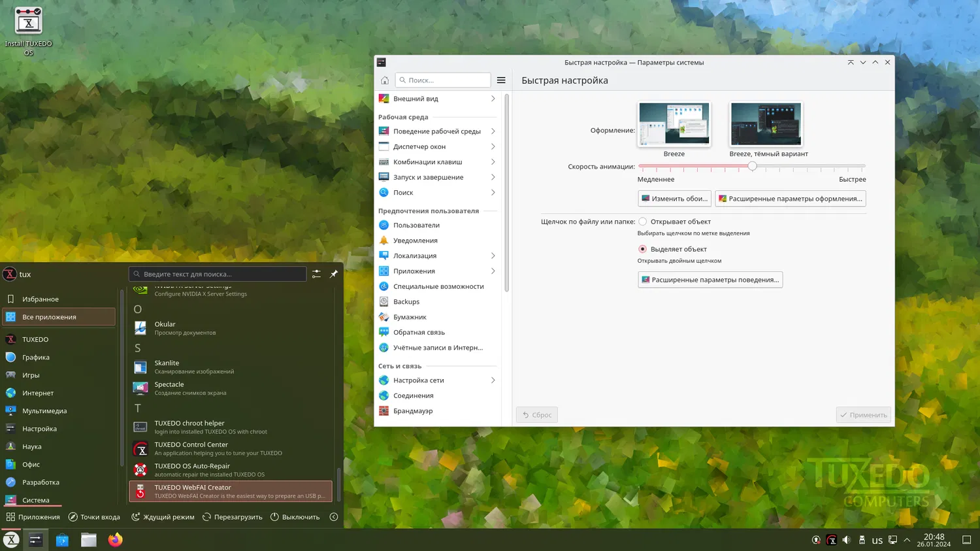Click the updates tray icon with red dot
Screen dimensions: 980x551
(816, 540)
